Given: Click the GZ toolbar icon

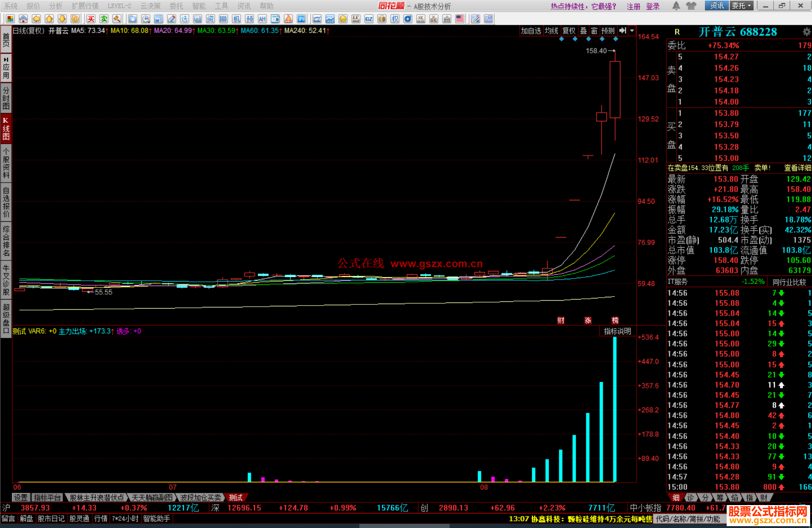Looking at the screenshot, I should point(369,19).
